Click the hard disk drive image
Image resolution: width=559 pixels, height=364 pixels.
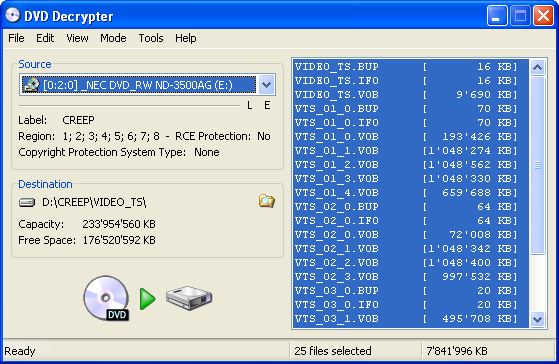click(189, 298)
